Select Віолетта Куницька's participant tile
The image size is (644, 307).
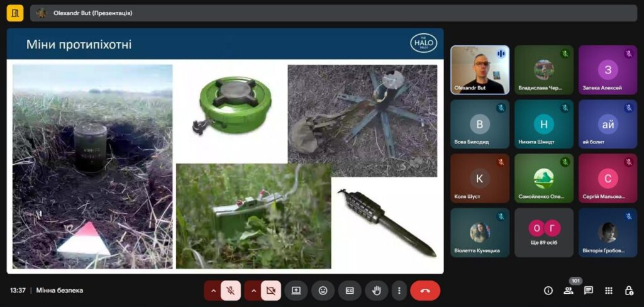pyautogui.click(x=480, y=232)
